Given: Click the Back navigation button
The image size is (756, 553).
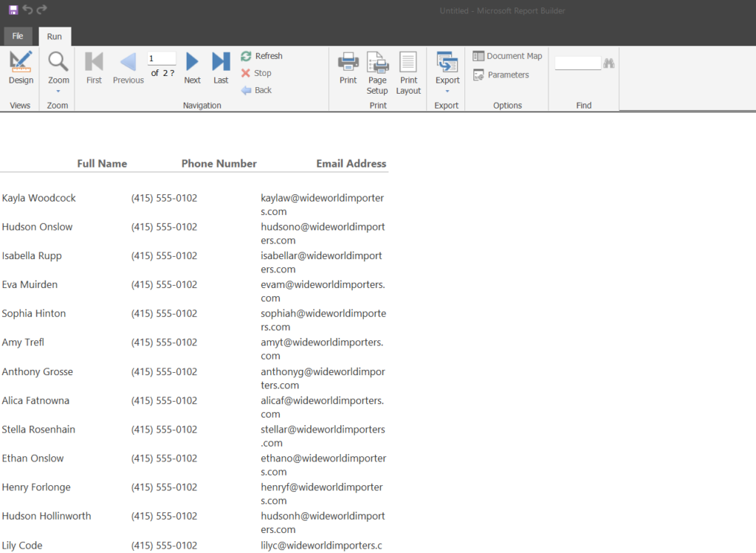Looking at the screenshot, I should (256, 90).
